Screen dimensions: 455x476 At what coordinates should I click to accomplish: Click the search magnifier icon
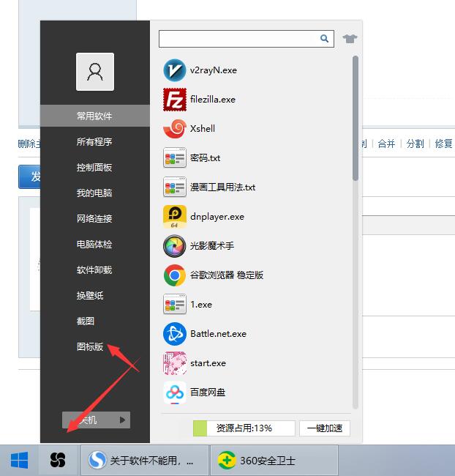[325, 39]
